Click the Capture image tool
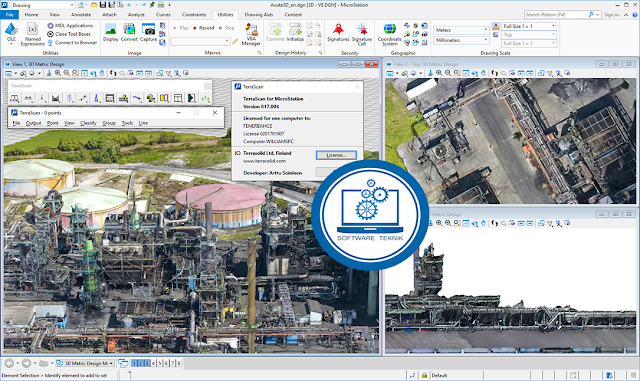 click(x=148, y=33)
